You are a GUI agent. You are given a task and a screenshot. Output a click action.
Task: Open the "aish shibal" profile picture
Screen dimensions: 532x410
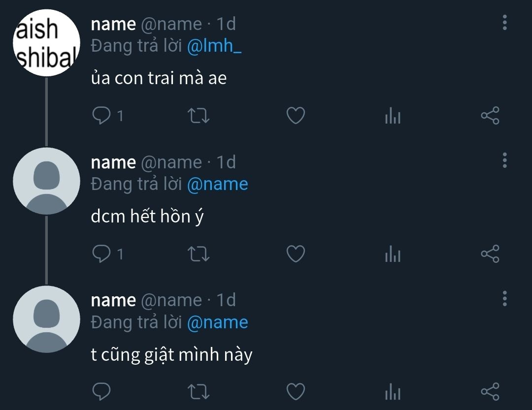[46, 43]
